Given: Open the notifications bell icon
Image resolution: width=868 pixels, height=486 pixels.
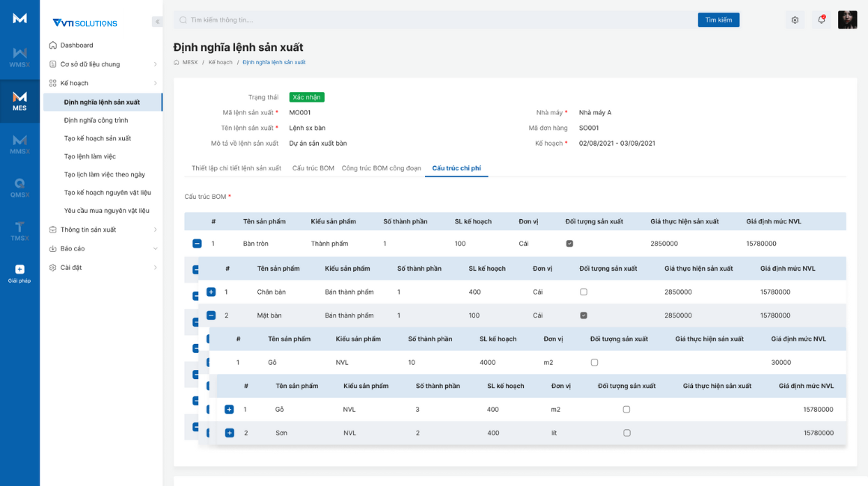Looking at the screenshot, I should tap(821, 20).
